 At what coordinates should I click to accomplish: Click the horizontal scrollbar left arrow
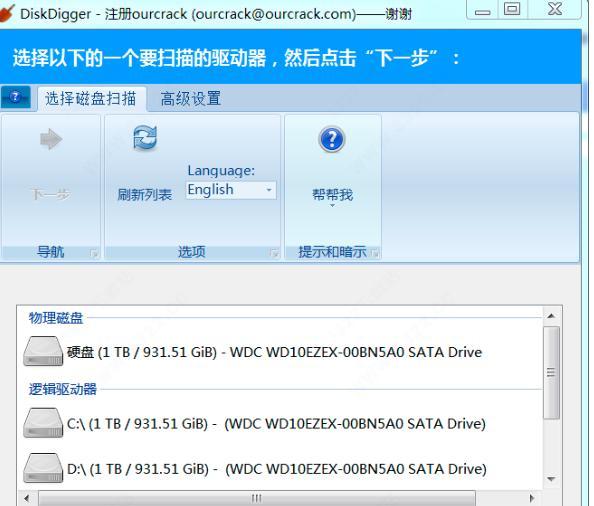(x=27, y=498)
